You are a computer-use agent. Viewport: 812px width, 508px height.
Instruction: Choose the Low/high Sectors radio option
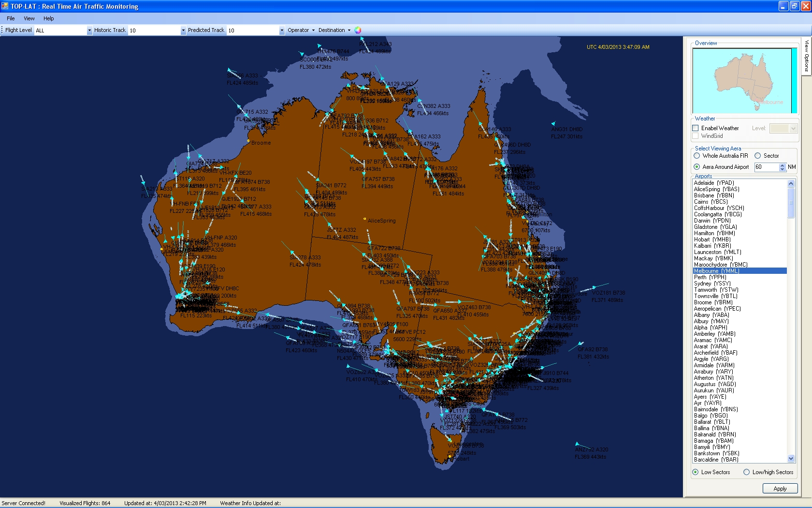(x=747, y=472)
